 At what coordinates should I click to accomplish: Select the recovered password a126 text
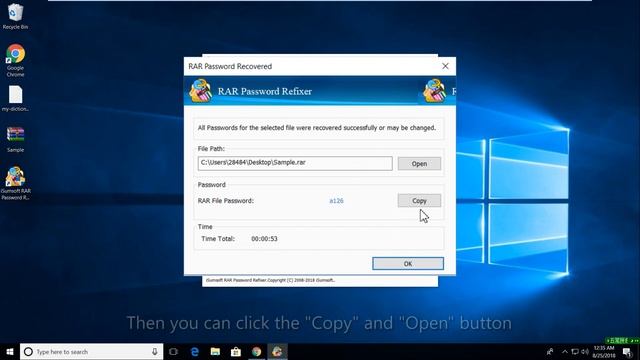(x=336, y=201)
